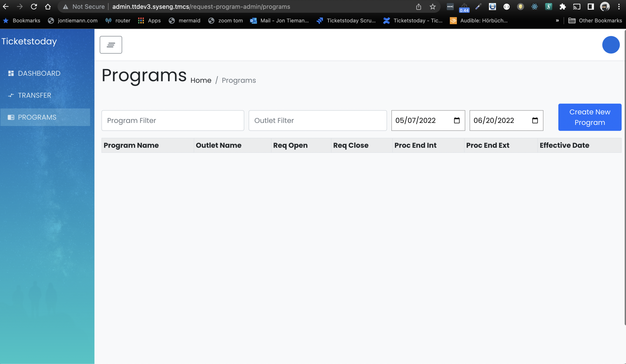Sort by the Program Name column header
The height and width of the screenshot is (364, 626).
pyautogui.click(x=131, y=145)
